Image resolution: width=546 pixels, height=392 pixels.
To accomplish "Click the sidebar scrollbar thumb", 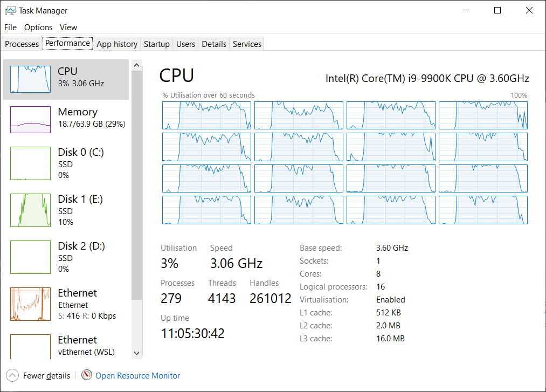I will click(x=137, y=184).
